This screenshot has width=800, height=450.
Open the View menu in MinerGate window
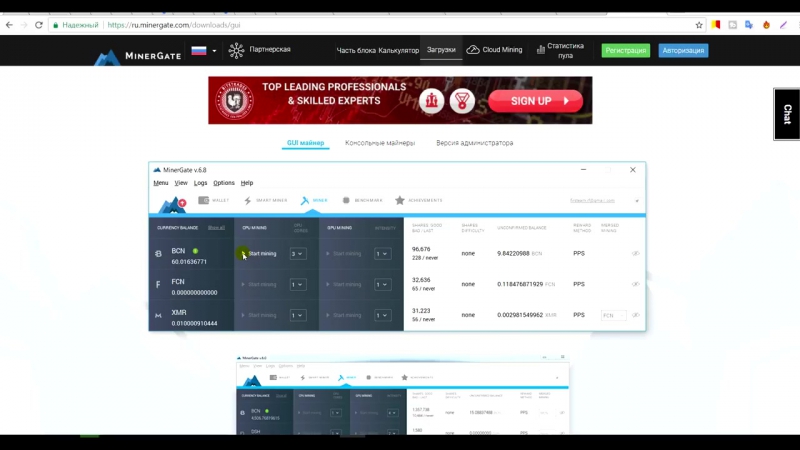[x=181, y=183]
